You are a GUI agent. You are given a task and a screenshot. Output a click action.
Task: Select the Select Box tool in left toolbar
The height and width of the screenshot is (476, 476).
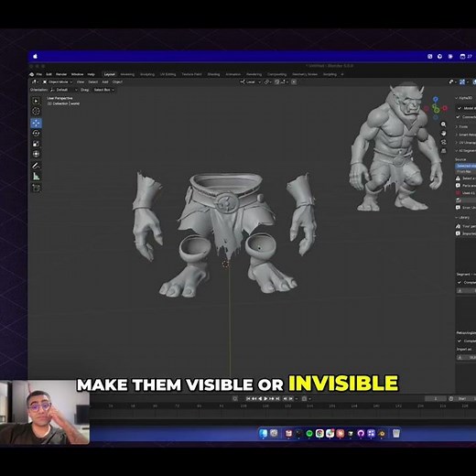click(36, 101)
